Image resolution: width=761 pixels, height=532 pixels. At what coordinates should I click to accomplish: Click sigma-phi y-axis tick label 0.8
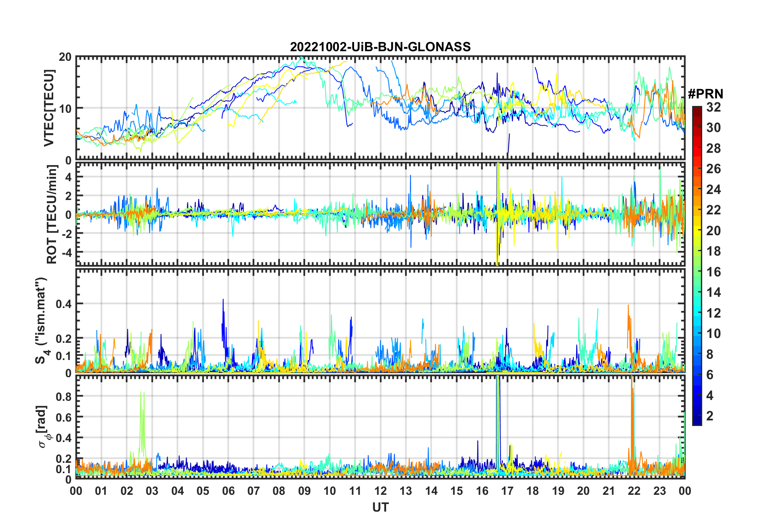(64, 396)
